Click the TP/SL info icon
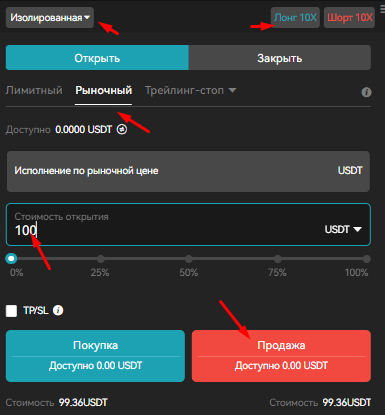Screen dimensions: 385x415 click(x=58, y=310)
